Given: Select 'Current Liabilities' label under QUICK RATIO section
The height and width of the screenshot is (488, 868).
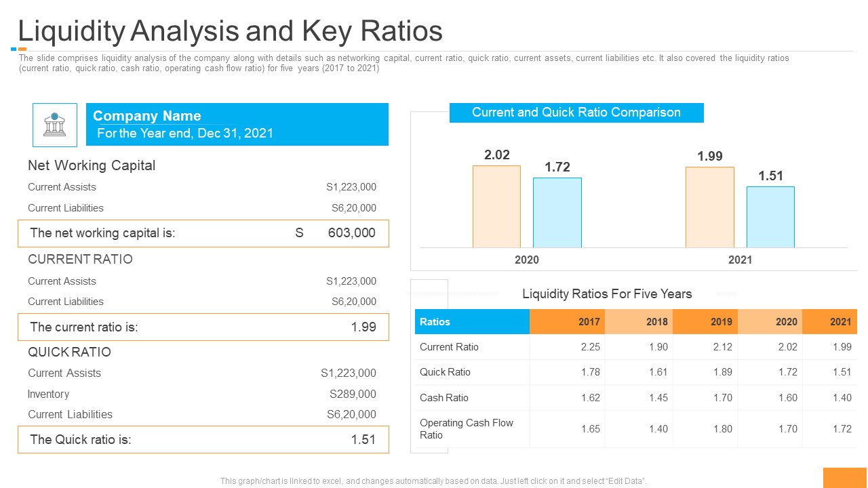Looking at the screenshot, I should [70, 414].
